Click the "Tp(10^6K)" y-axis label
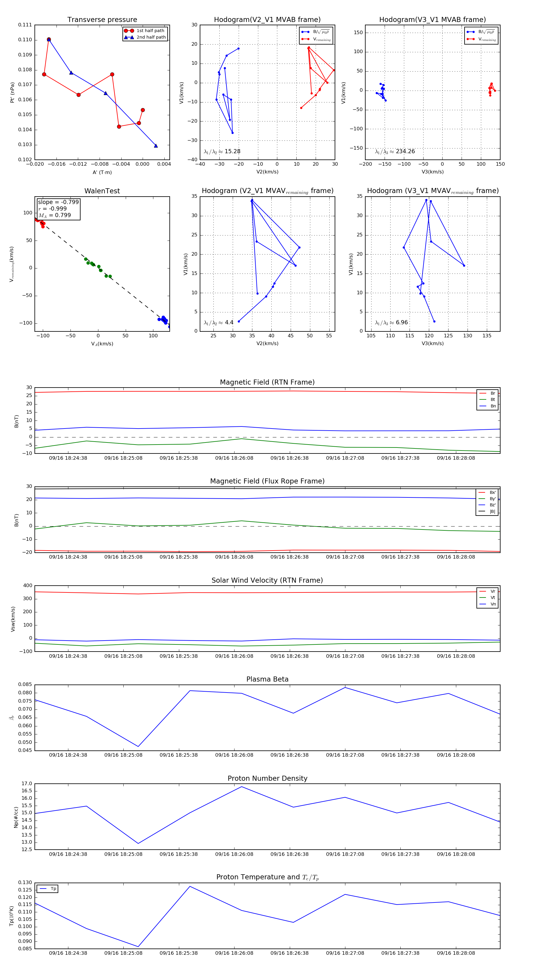This screenshot has width=535, height=980. point(11,916)
